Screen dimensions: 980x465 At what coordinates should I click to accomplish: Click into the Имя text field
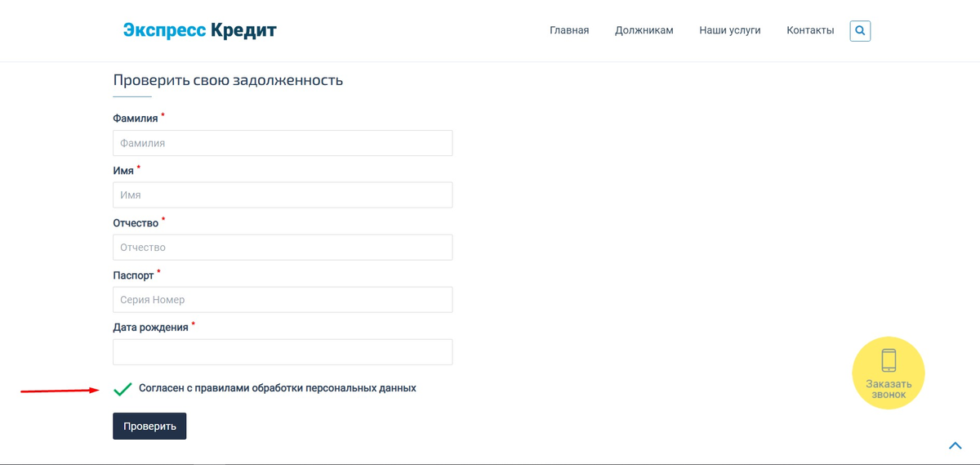tap(283, 195)
